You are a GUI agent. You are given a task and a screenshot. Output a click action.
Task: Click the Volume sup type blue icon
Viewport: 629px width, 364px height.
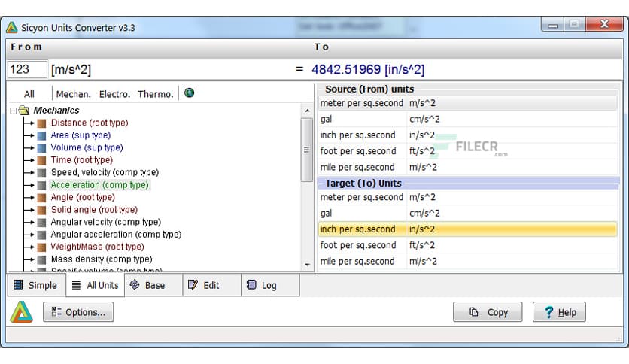(x=41, y=148)
